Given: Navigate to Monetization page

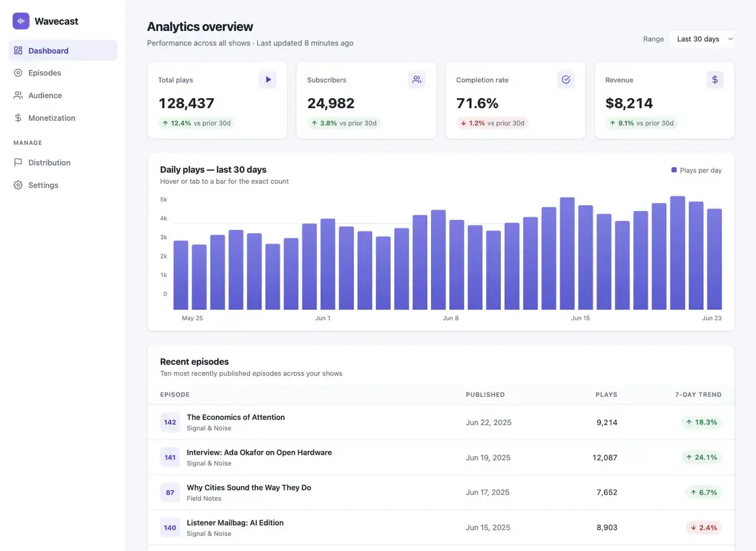Looking at the screenshot, I should tap(63, 118).
